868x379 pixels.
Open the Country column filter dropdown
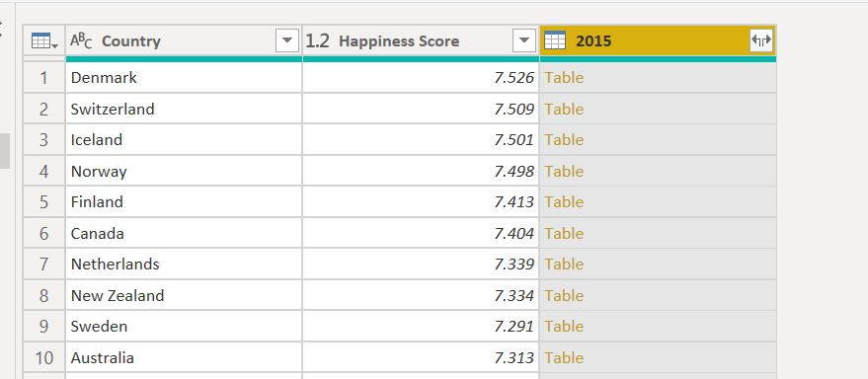286,40
